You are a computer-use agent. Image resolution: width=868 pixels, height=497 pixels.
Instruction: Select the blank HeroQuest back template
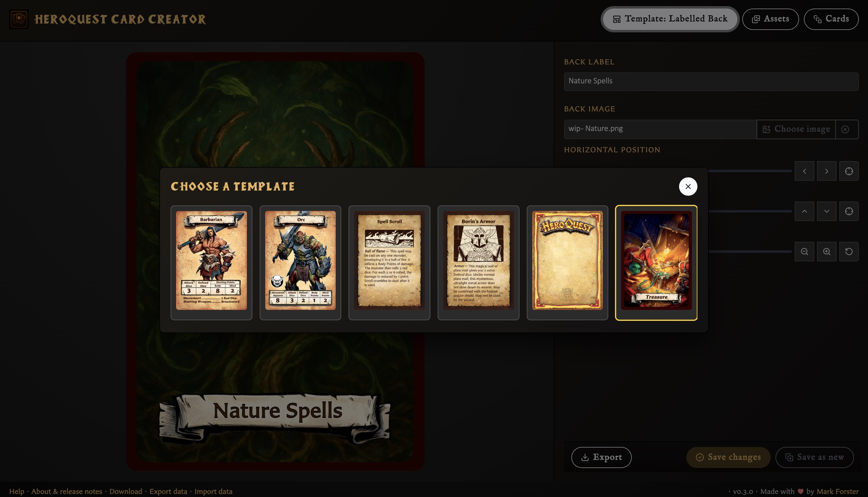click(x=567, y=263)
